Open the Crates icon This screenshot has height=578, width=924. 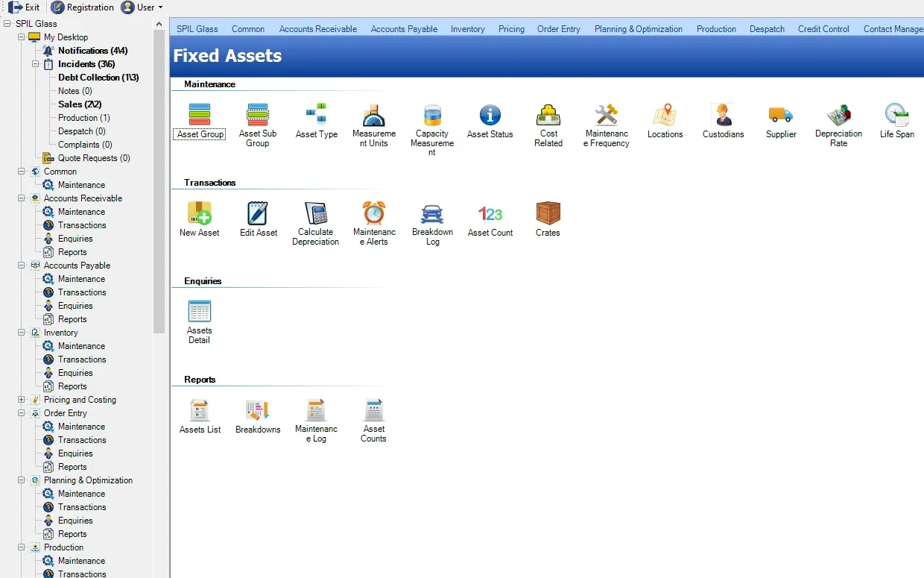548,214
